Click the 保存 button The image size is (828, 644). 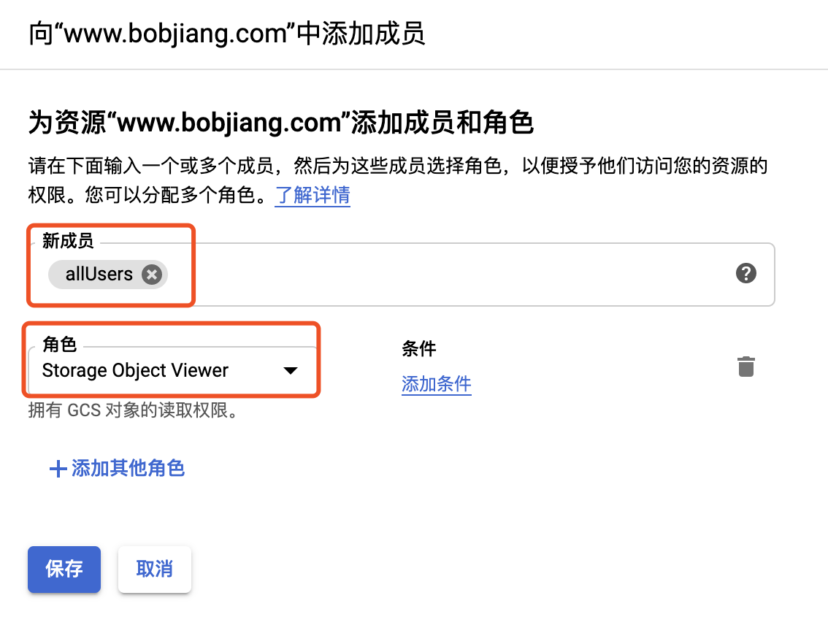tap(64, 569)
